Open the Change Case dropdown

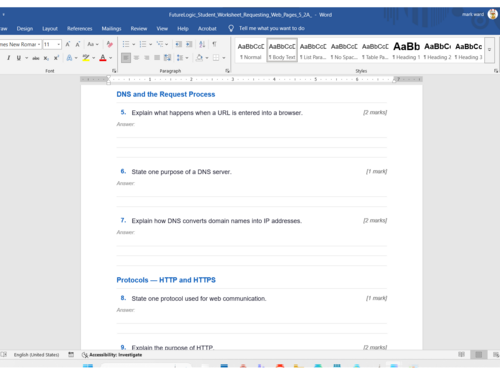coord(93,44)
